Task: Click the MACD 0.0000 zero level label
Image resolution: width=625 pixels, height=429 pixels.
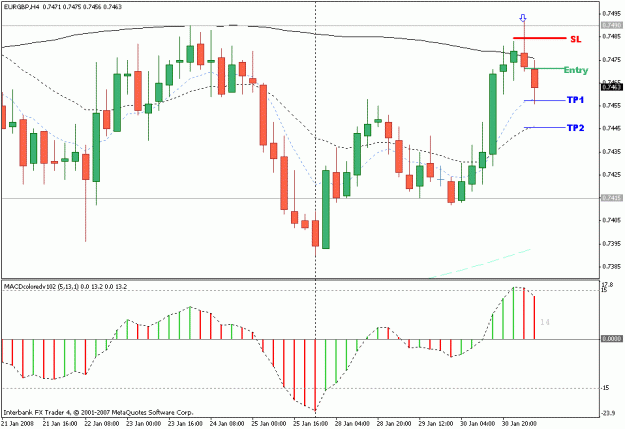Action: 611,338
